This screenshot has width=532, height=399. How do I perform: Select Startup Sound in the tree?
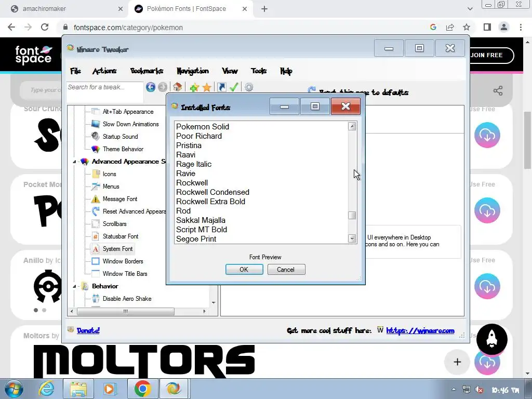click(x=120, y=137)
